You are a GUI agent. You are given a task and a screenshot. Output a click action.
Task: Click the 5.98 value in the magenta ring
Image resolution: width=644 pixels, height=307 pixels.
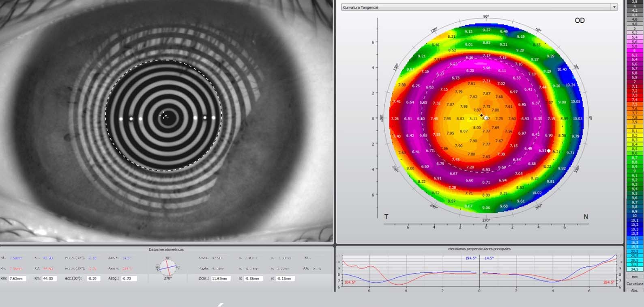click(486, 68)
